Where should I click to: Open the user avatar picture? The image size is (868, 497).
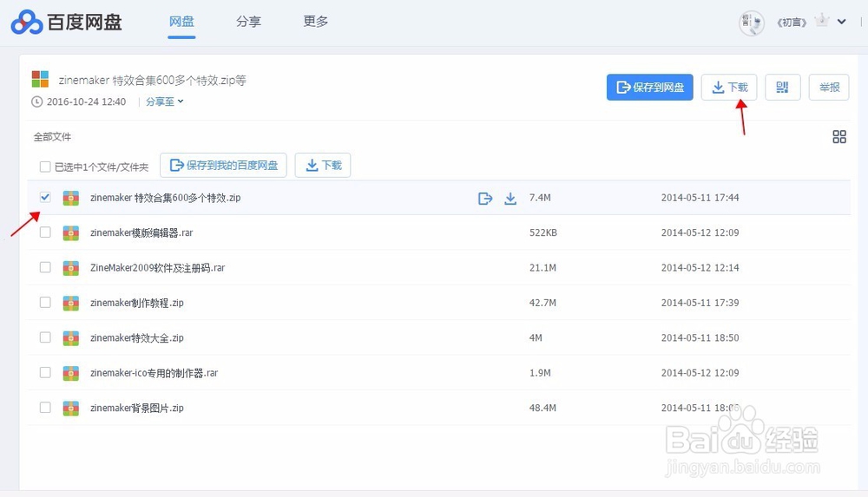751,23
